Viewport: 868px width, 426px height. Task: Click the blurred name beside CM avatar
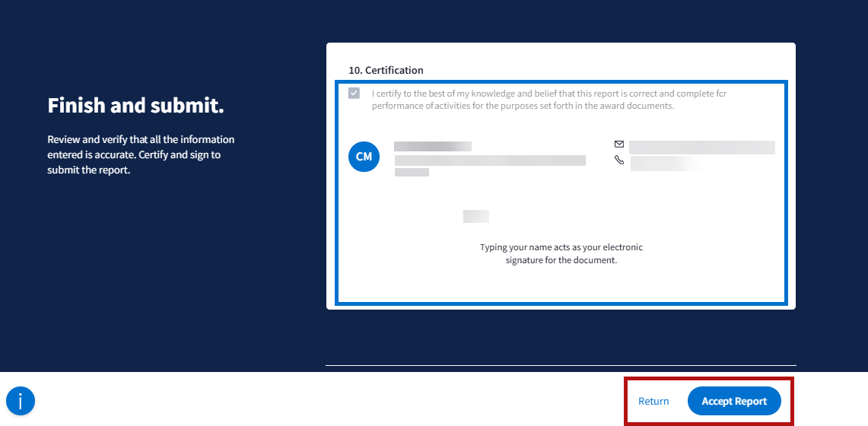pos(432,146)
